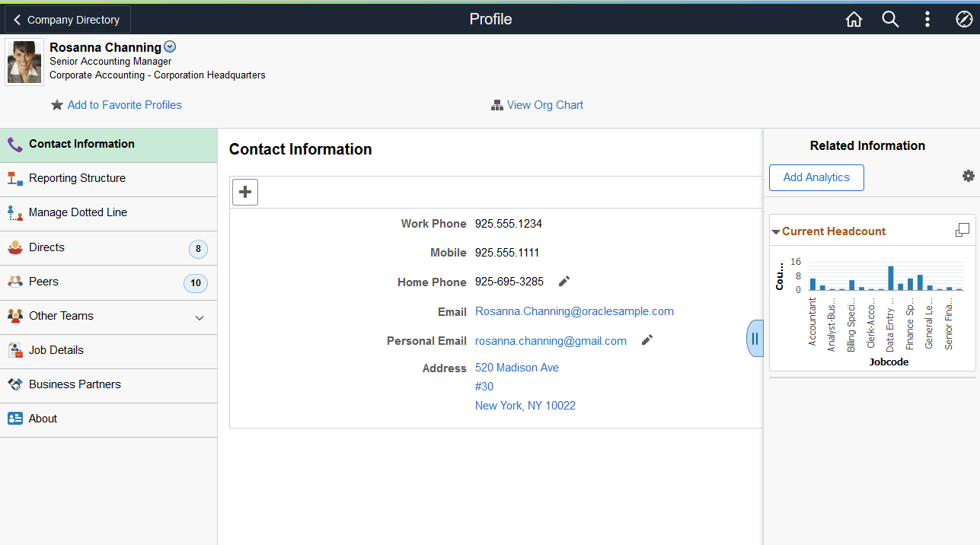This screenshot has height=545, width=980.
Task: Open the Actions menu via three-dot icon
Action: pos(927,18)
